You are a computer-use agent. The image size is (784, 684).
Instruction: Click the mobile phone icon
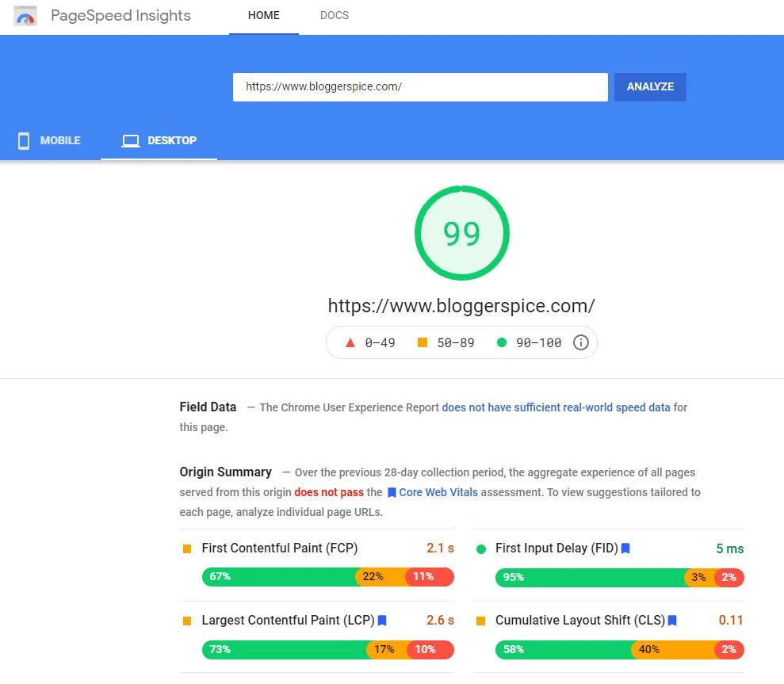(x=24, y=141)
